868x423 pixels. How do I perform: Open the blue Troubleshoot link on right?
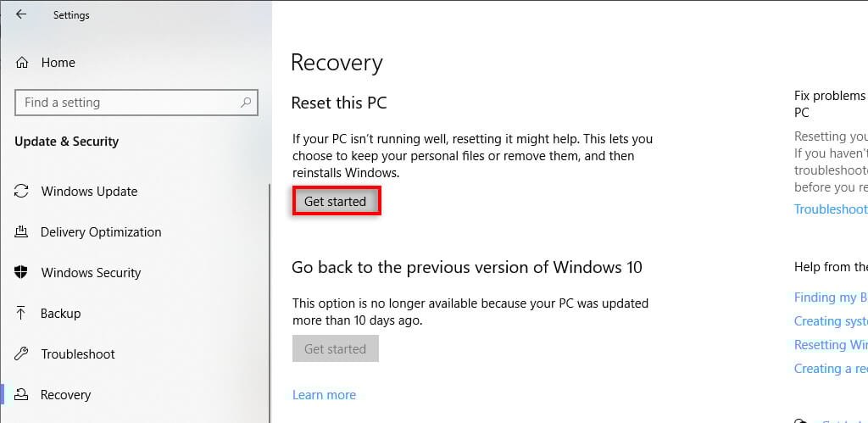click(x=831, y=209)
